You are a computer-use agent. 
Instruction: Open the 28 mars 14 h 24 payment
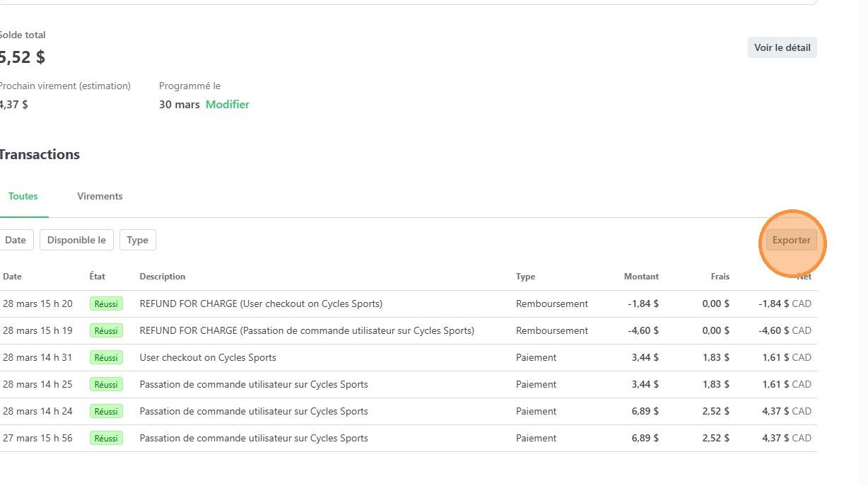click(254, 412)
